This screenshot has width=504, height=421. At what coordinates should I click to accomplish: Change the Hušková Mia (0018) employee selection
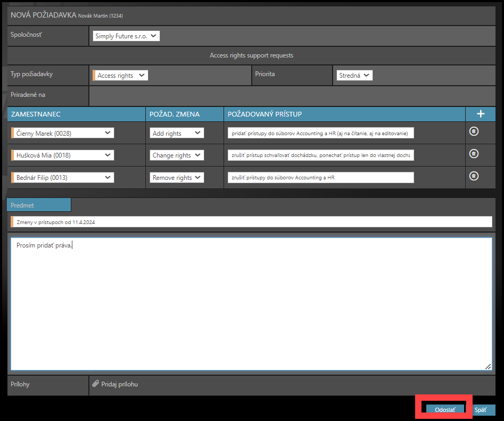63,155
